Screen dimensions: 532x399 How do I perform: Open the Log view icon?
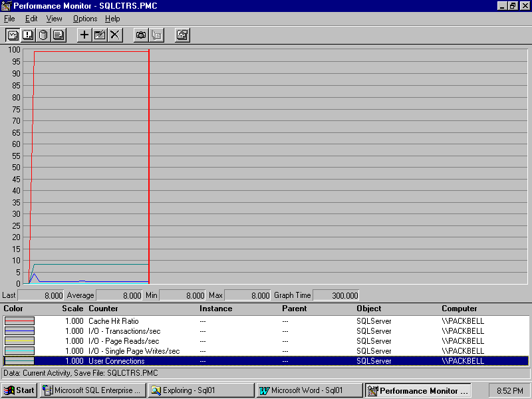tap(43, 35)
